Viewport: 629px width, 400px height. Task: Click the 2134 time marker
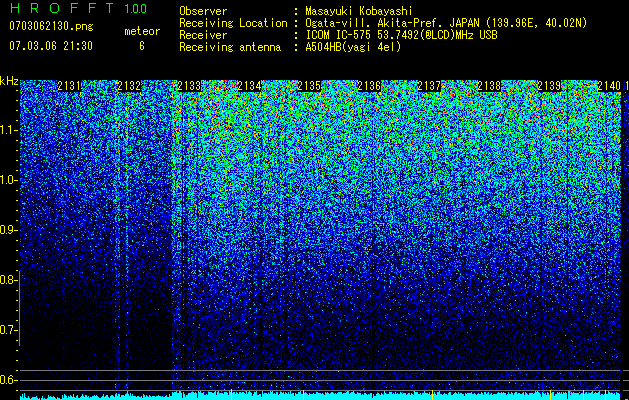coord(249,86)
